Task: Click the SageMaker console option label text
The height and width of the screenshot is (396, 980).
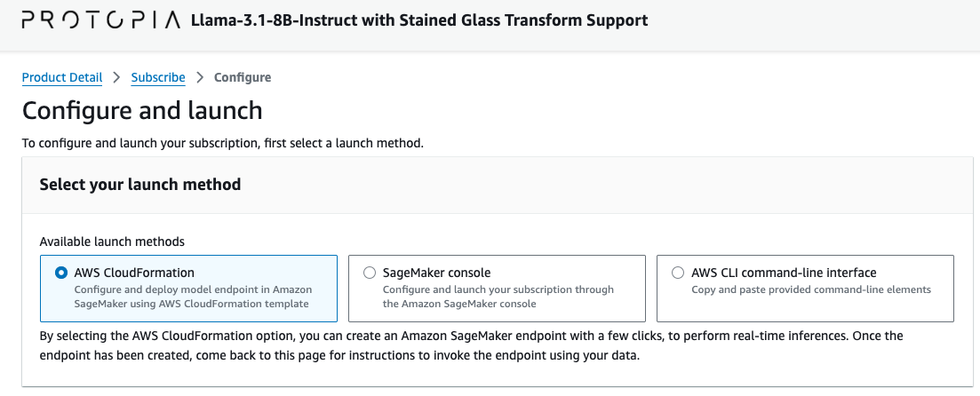Action: (437, 273)
